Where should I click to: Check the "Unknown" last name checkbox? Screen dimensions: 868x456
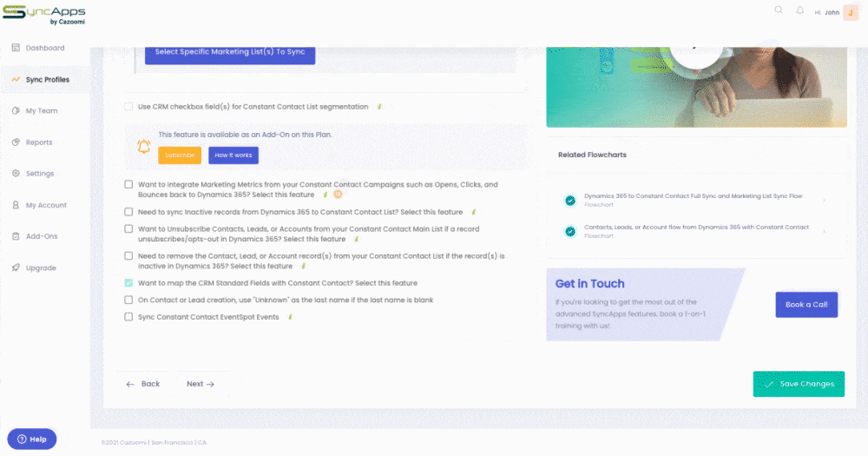click(x=128, y=300)
